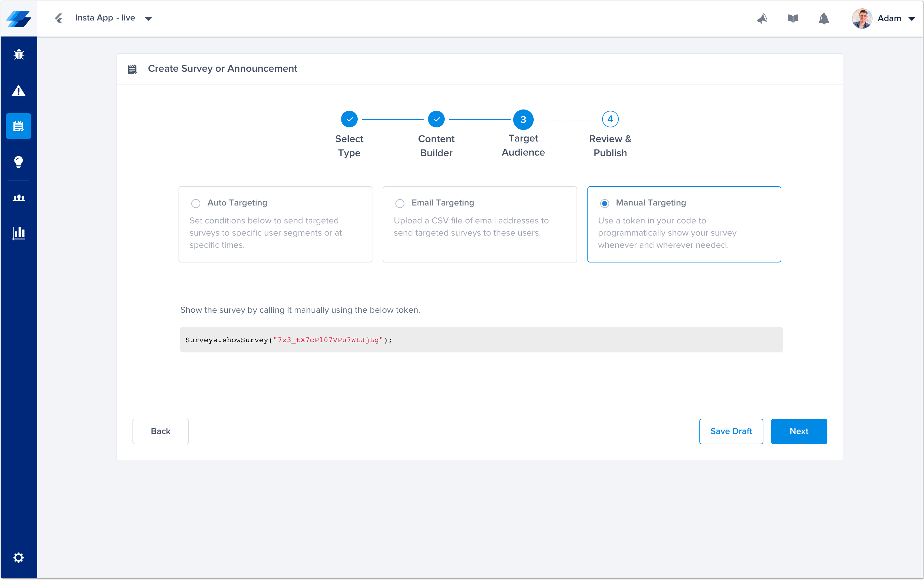Open the analytics bar chart icon
924x580 pixels.
(19, 233)
